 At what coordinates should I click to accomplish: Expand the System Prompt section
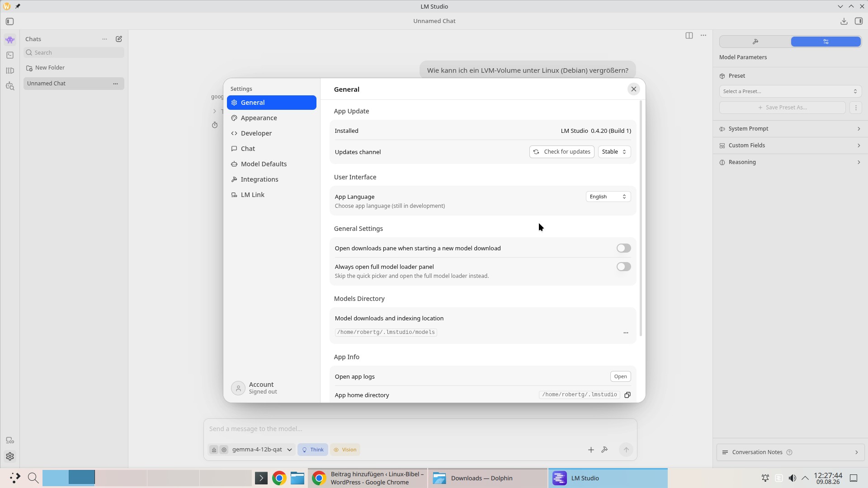click(790, 129)
